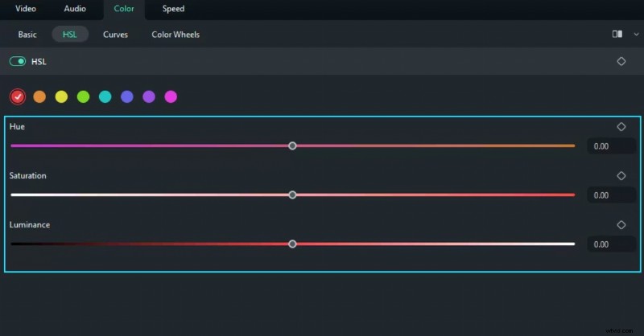
Task: Select the cyan color swatch
Action: coord(105,96)
